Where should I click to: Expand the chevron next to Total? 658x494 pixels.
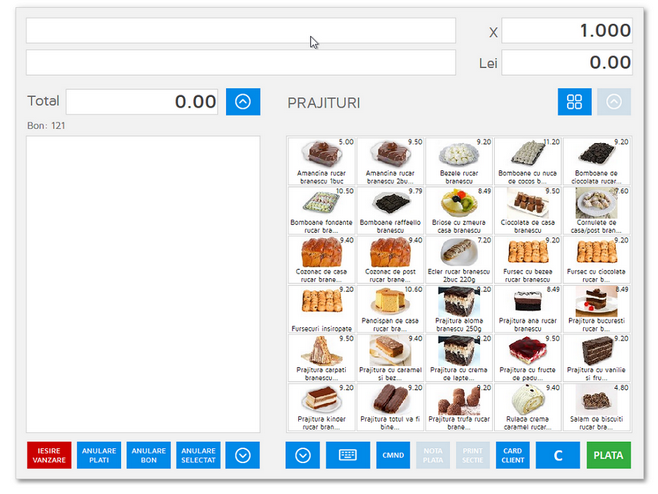tap(242, 102)
